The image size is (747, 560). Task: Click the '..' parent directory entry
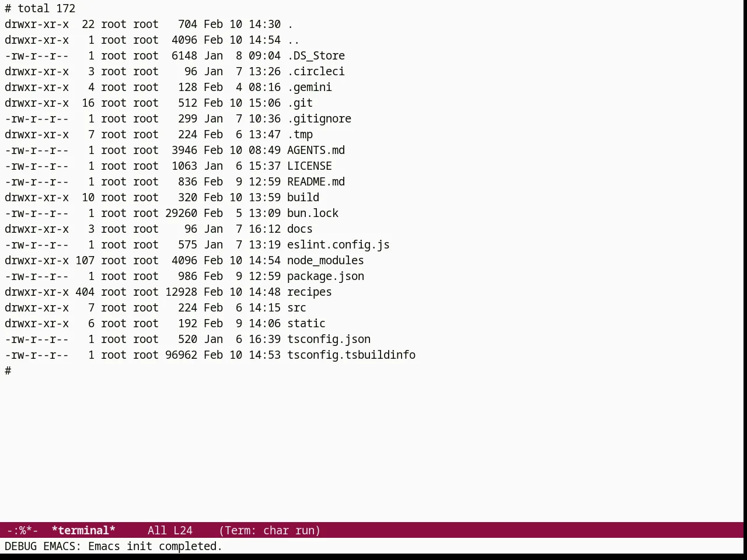click(294, 40)
